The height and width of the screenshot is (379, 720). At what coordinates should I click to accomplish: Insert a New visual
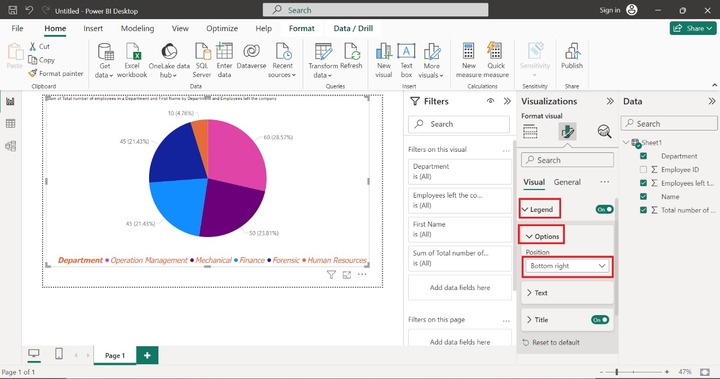pos(383,60)
